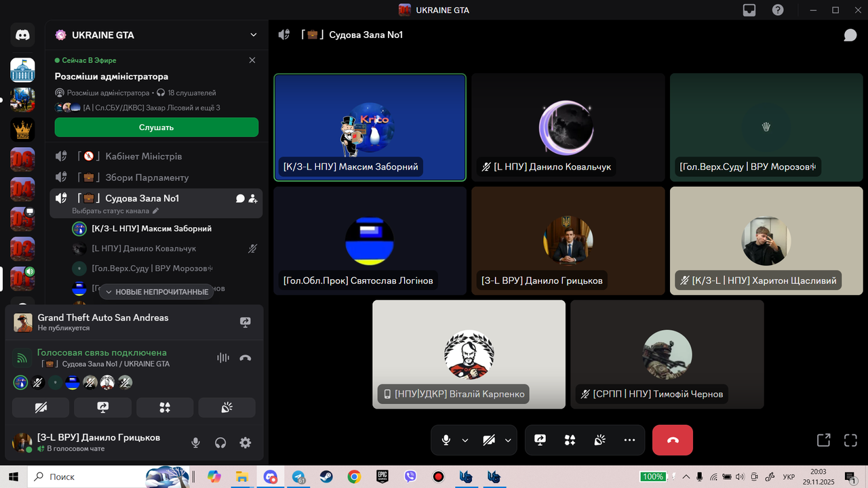
Task: Share screen button in side panel
Action: 103,407
